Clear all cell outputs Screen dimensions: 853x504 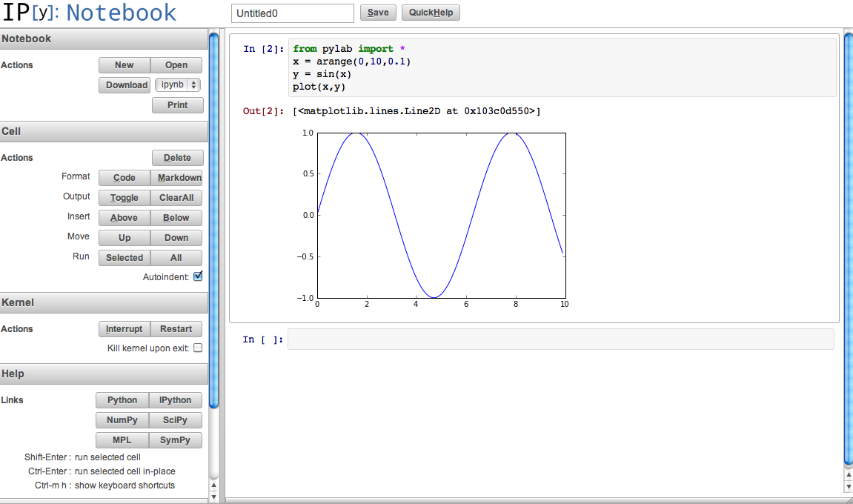[176, 197]
